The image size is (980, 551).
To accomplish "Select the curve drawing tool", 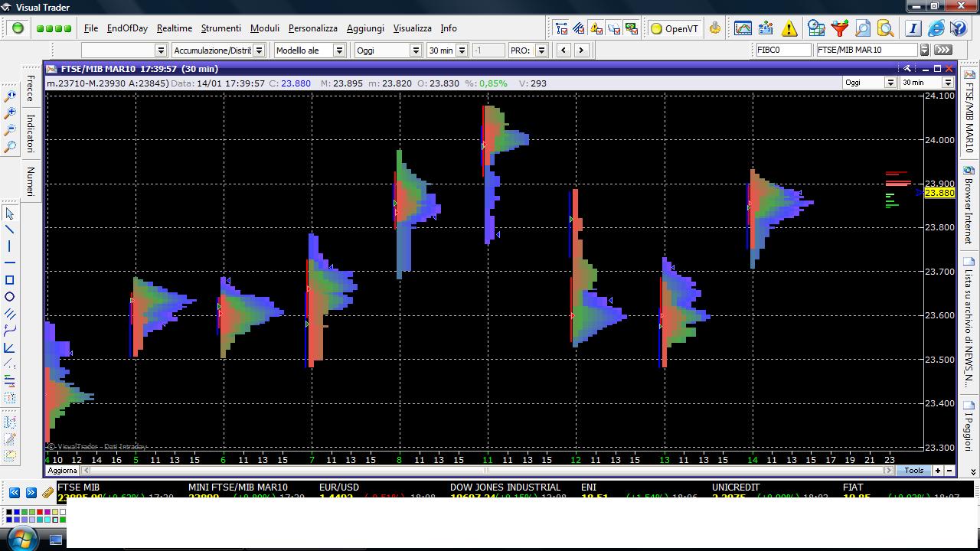I will 9,331.
